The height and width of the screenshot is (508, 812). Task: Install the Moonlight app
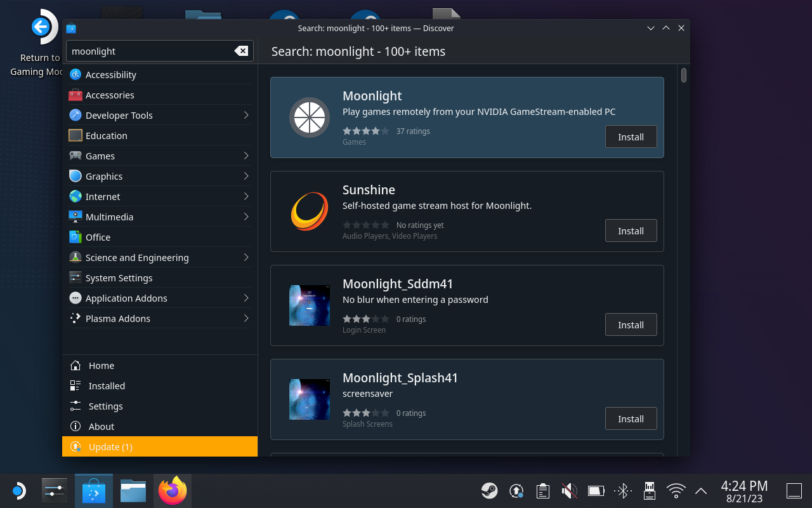pyautogui.click(x=631, y=137)
